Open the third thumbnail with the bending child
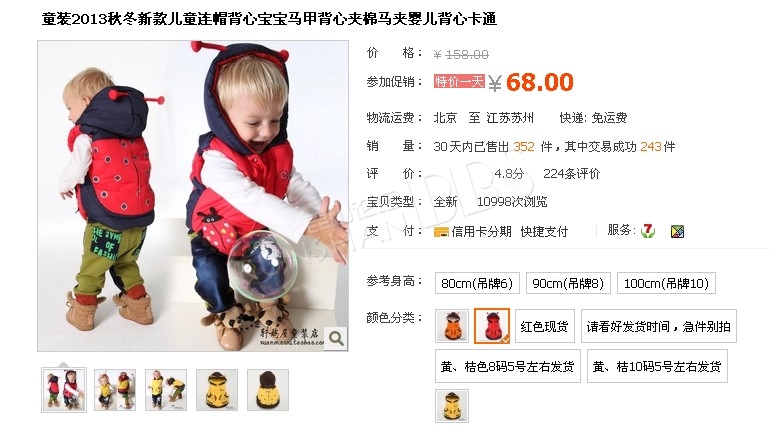 point(166,390)
